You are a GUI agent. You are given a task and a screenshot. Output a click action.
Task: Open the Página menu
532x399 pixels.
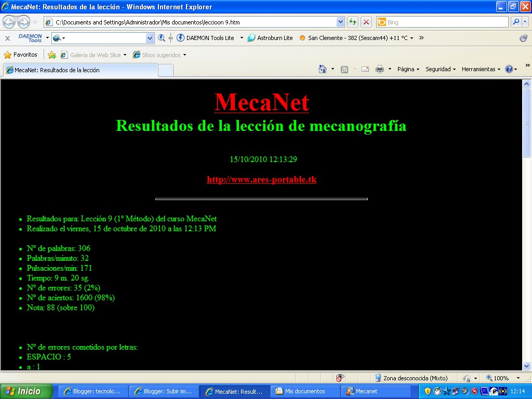click(408, 69)
